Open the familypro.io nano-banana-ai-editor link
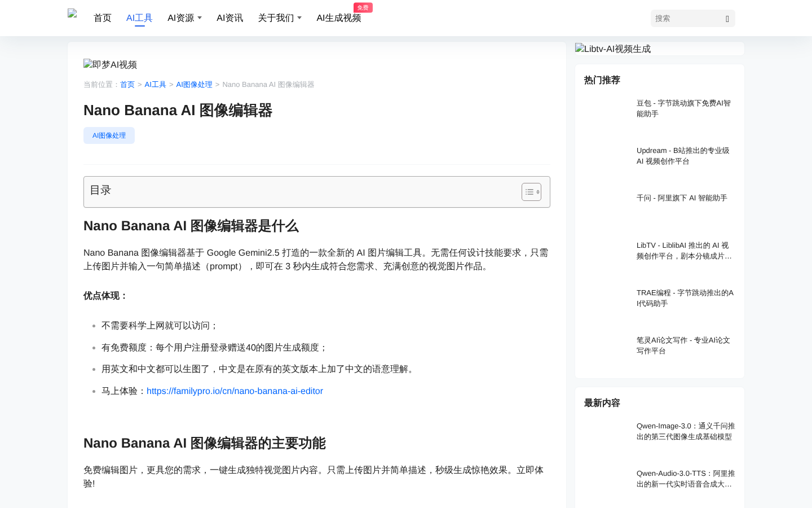The image size is (812, 508). pyautogui.click(x=235, y=391)
